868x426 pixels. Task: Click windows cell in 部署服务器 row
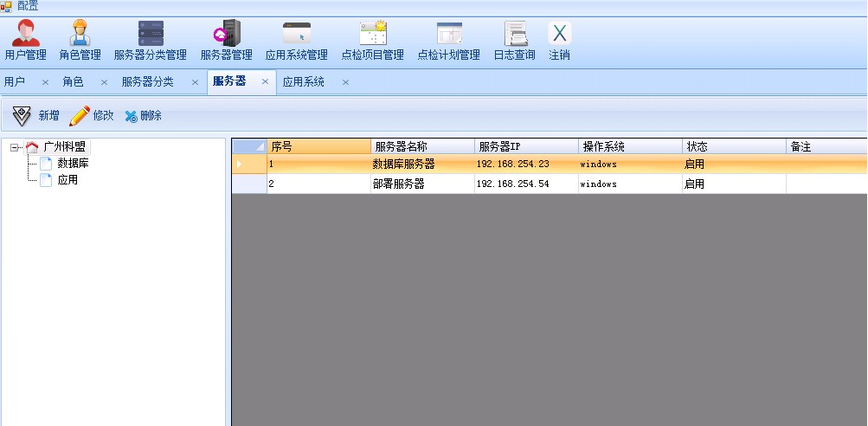click(x=631, y=184)
